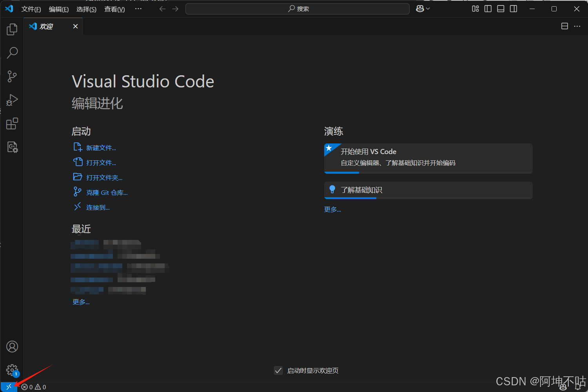Image resolution: width=588 pixels, height=392 pixels.
Task: Open the 查看(V) menu
Action: click(114, 9)
